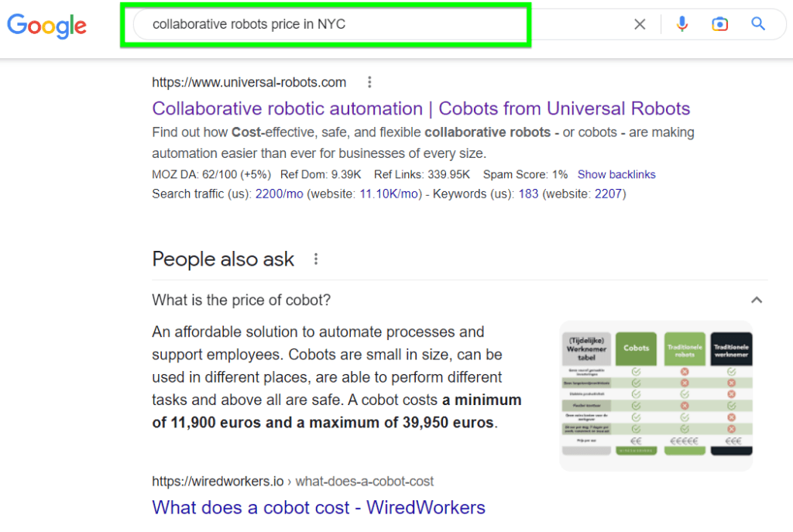Click the magnifying glass search icon
Viewport: 793px width, 532px height.
point(758,24)
